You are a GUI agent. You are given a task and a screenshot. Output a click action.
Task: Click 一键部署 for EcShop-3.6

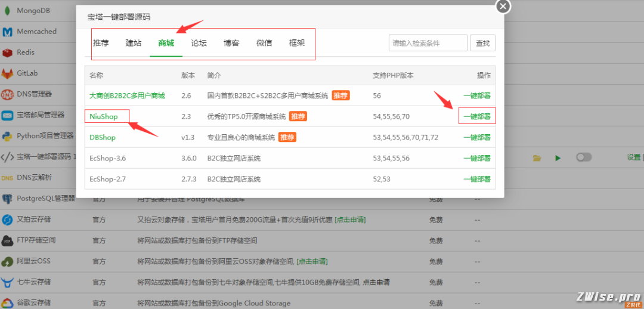click(x=477, y=158)
